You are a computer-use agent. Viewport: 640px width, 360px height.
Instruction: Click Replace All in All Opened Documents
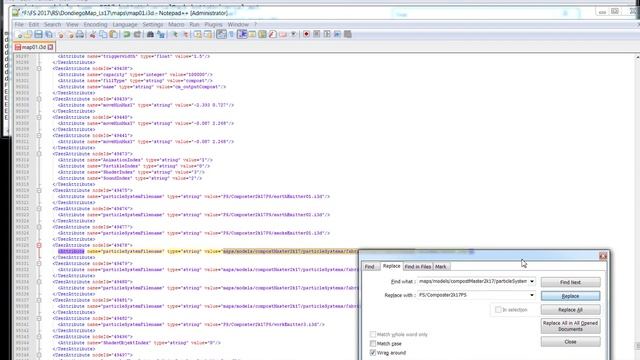click(570, 326)
